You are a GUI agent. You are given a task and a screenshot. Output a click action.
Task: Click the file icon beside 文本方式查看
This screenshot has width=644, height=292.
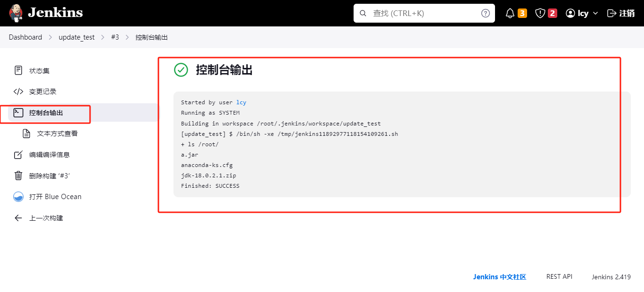coord(26,133)
